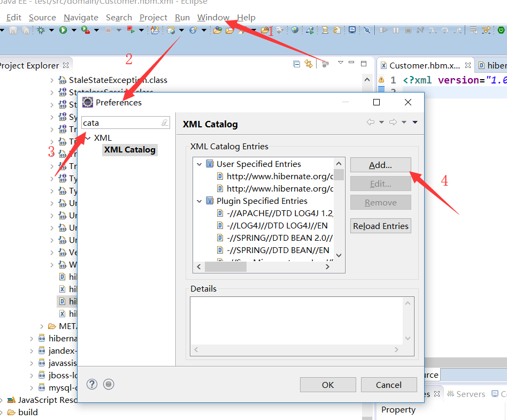Open the Debug button dropdown arrow

click(x=51, y=30)
